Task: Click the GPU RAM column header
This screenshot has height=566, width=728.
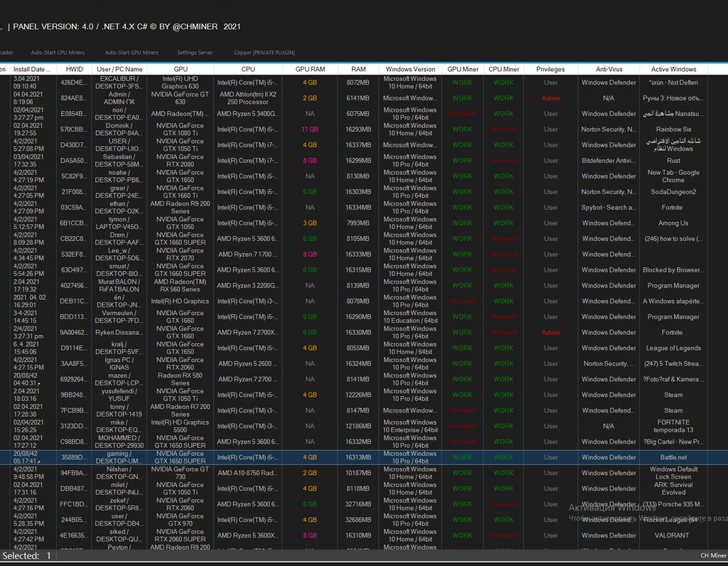Action: point(310,69)
